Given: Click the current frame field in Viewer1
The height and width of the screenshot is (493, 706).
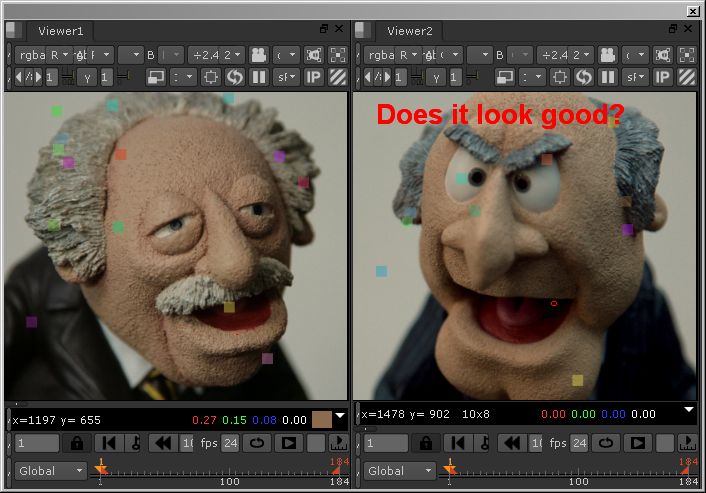Looking at the screenshot, I should (x=37, y=443).
